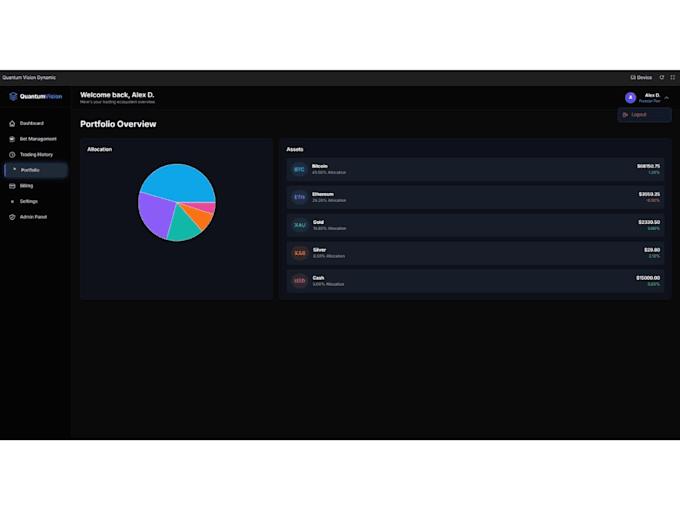The width and height of the screenshot is (680, 510).
Task: Click the fullscreen icon in top bar
Action: (x=673, y=78)
